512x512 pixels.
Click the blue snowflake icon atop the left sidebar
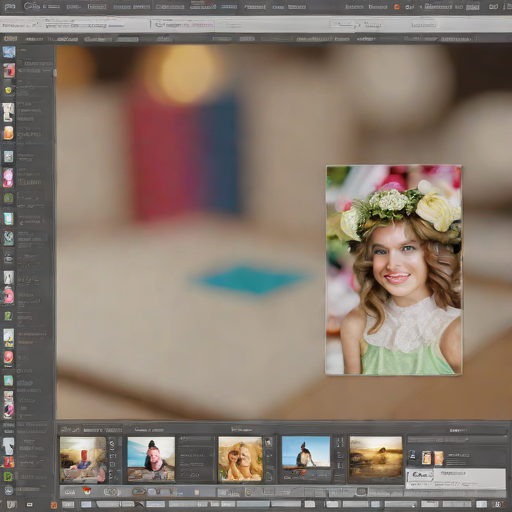[x=9, y=52]
